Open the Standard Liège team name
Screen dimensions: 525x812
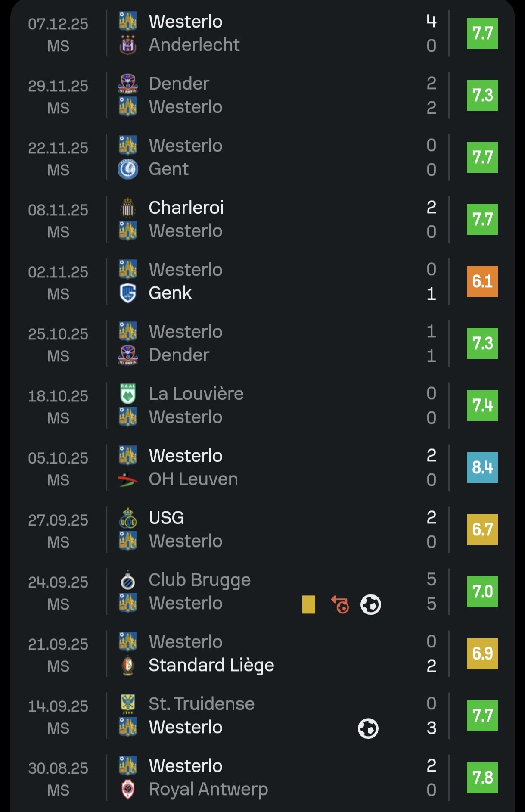coord(211,666)
